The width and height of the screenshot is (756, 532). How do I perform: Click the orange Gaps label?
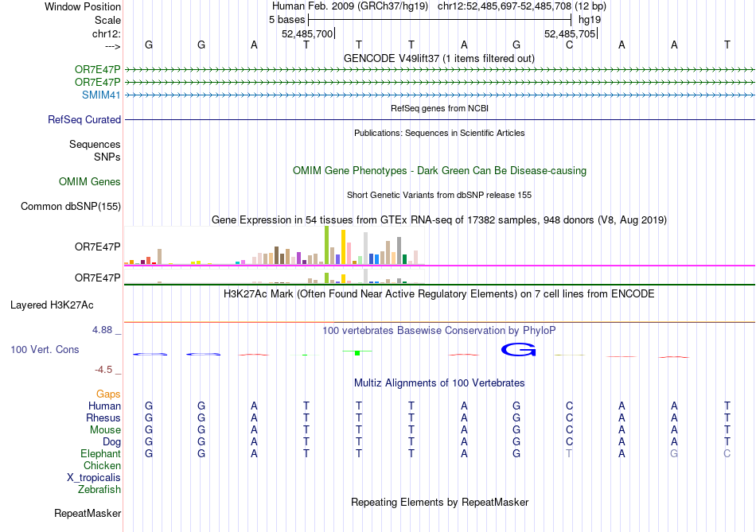click(108, 394)
